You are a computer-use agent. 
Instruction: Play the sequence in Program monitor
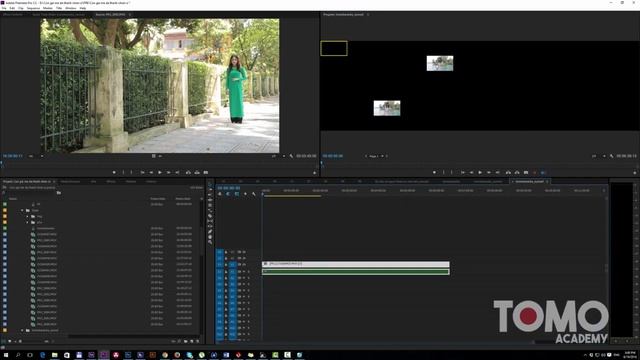tap(480, 172)
